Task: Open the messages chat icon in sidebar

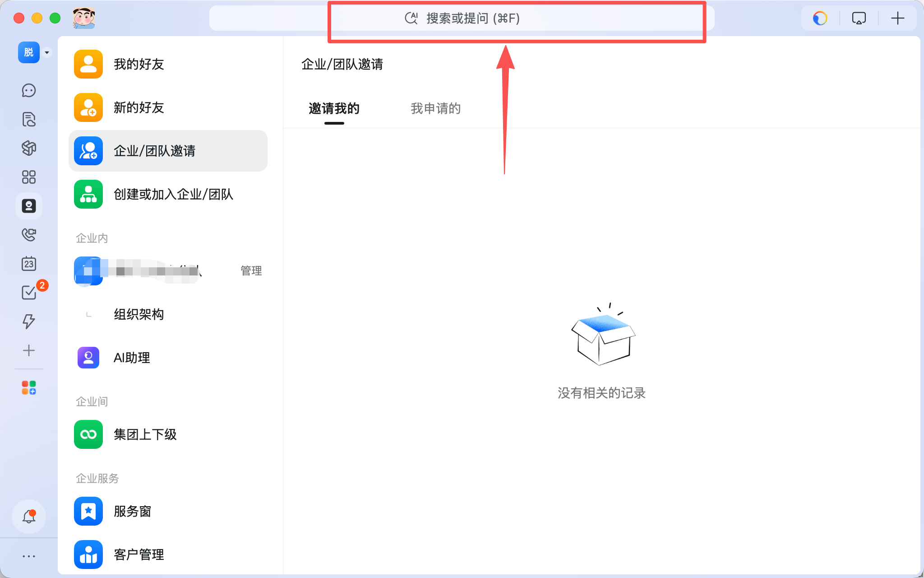Action: (x=29, y=91)
